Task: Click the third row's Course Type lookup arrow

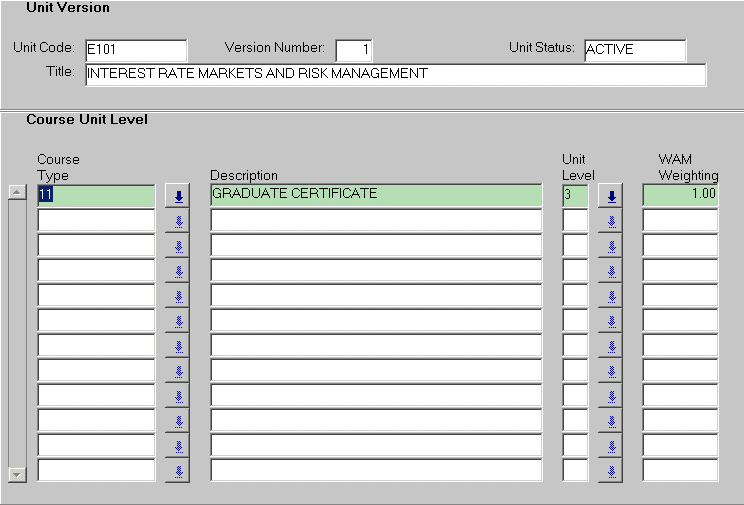Action: 178,246
